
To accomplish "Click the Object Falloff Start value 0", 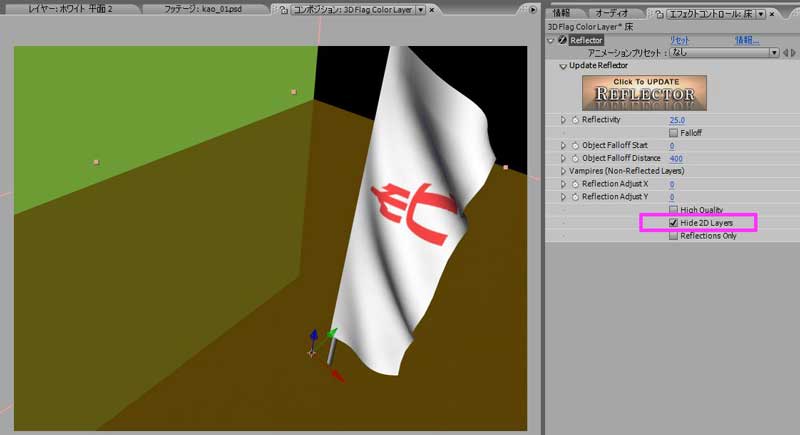I will (672, 146).
